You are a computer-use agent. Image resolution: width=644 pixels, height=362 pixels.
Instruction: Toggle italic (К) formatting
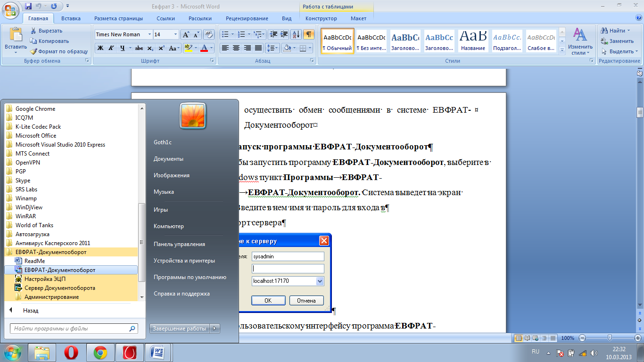(111, 48)
